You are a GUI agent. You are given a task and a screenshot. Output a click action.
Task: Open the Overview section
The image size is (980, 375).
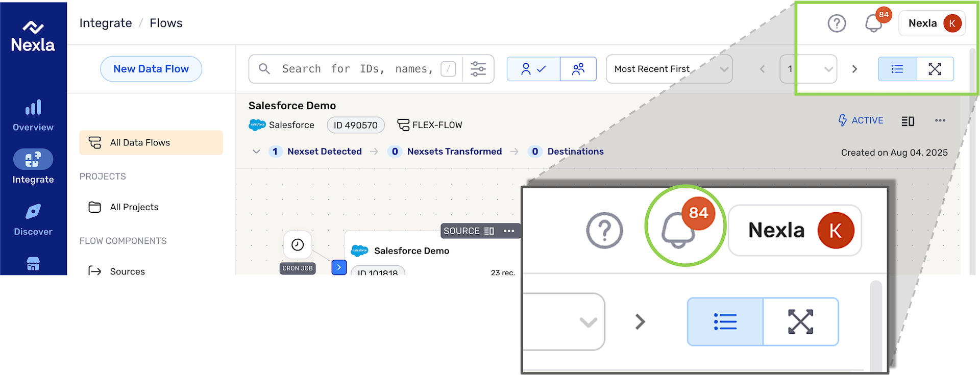point(33,116)
